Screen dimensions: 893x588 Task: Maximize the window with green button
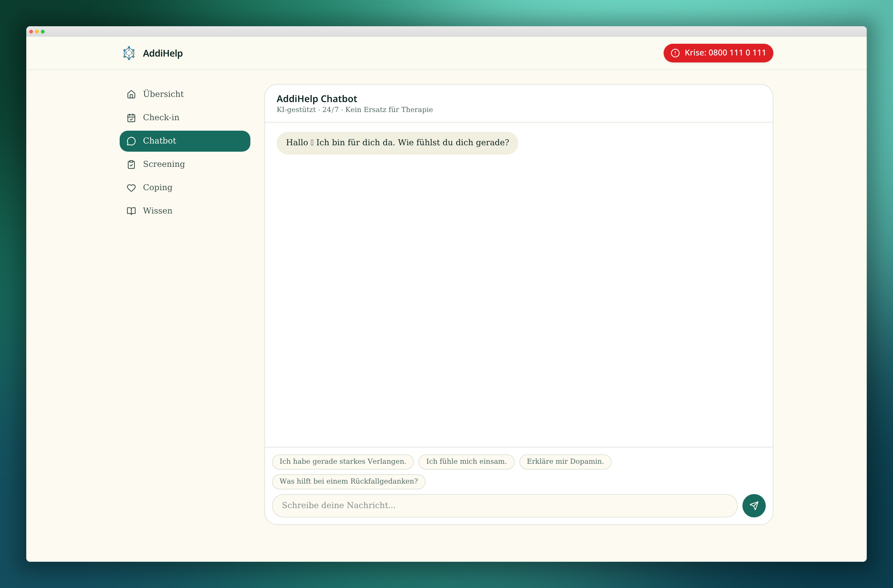click(43, 32)
